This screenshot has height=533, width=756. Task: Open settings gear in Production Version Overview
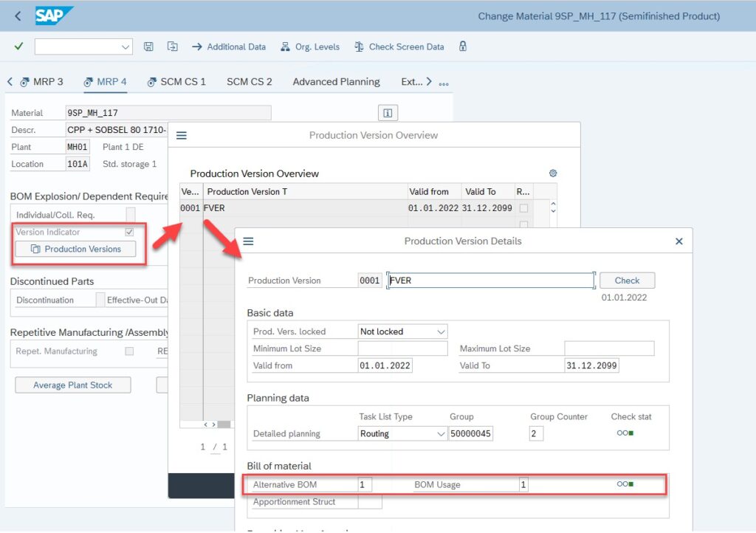pyautogui.click(x=553, y=173)
